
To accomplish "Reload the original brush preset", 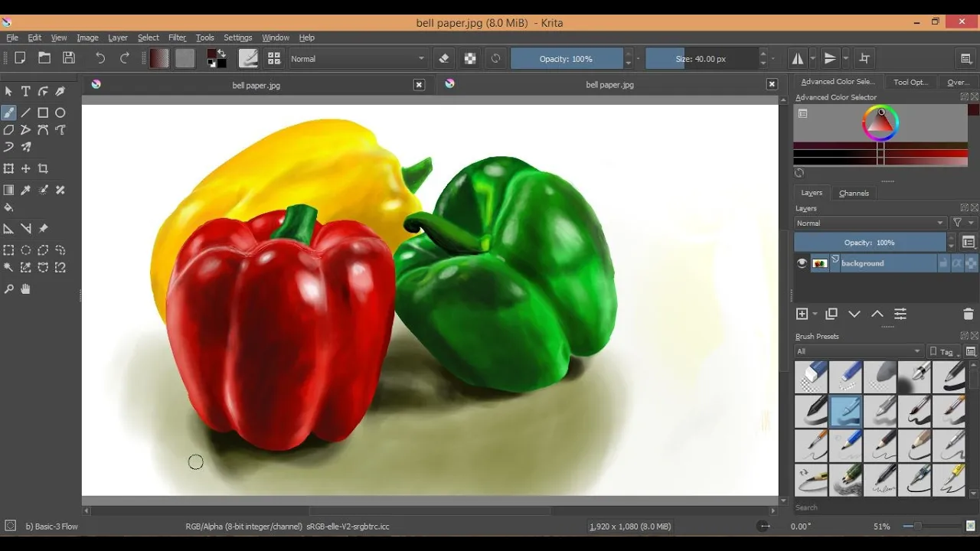I will point(496,58).
